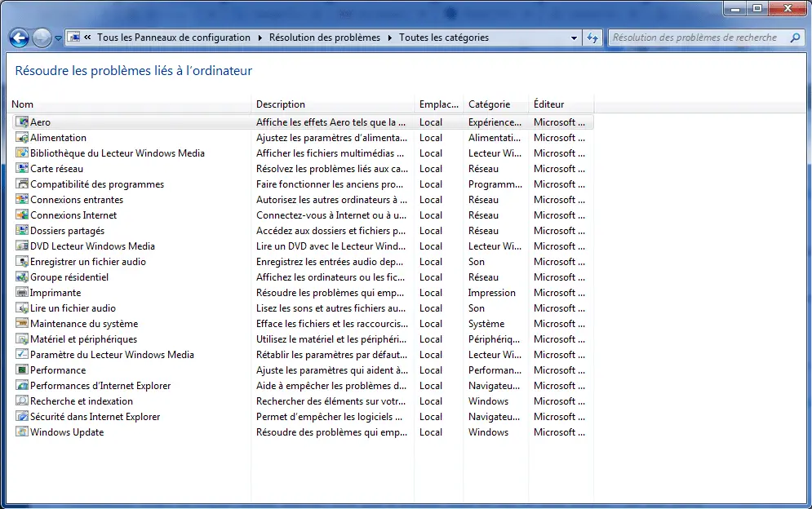This screenshot has height=509, width=812.
Task: Click the Connexions entrantes icon
Action: point(22,200)
